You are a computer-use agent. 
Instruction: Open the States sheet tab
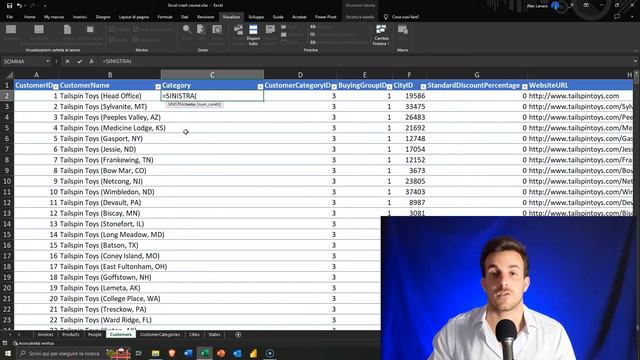tap(214, 335)
